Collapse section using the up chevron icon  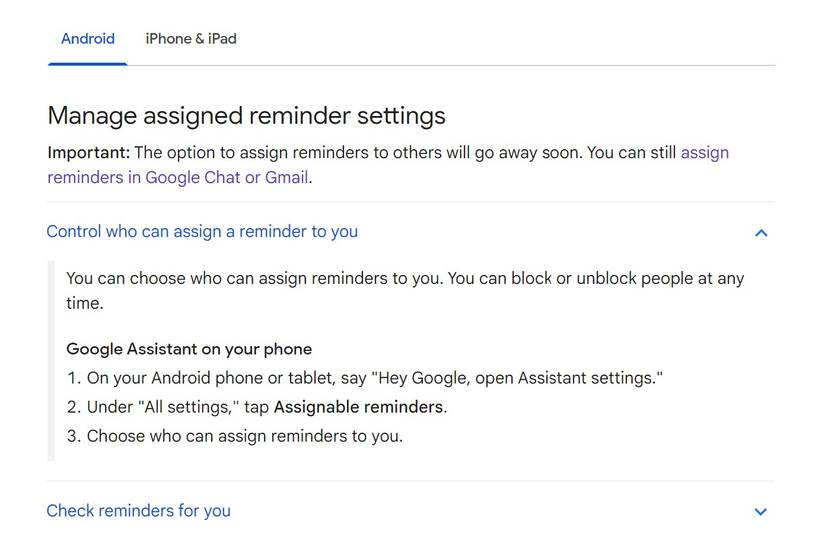[761, 233]
